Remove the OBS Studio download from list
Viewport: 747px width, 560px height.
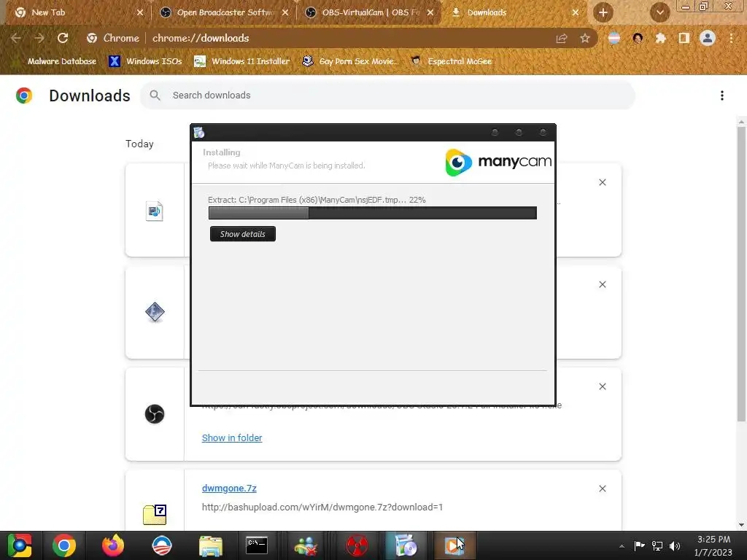tap(602, 386)
